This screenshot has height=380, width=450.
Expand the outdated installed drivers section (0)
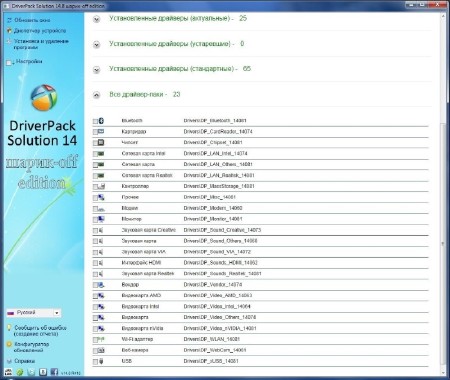(x=96, y=45)
